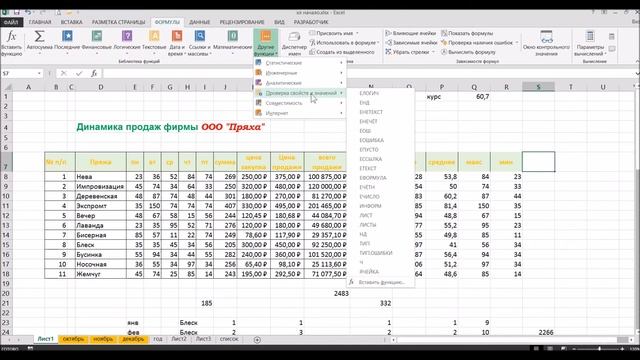Expand the Статистические submenu

coord(299,63)
